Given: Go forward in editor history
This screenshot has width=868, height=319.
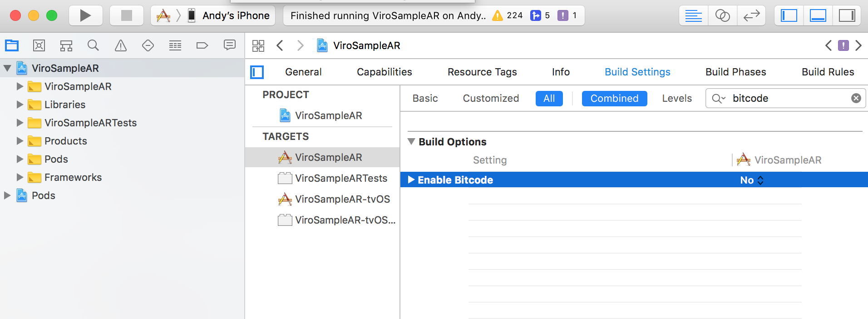Looking at the screenshot, I should (x=300, y=45).
